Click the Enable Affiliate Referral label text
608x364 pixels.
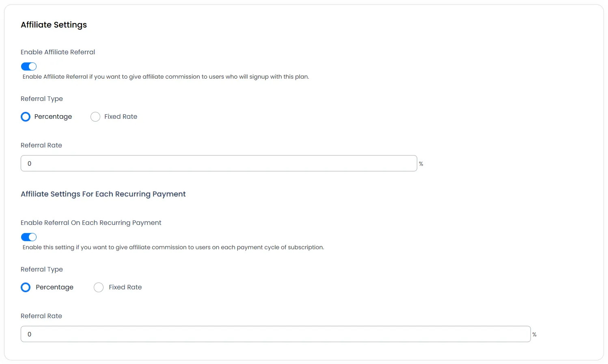tap(58, 52)
